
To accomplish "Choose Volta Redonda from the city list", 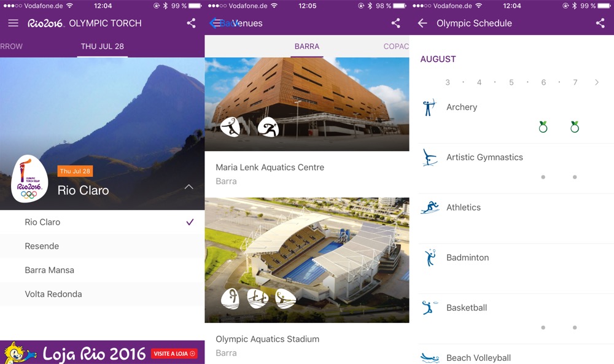I will (102, 294).
